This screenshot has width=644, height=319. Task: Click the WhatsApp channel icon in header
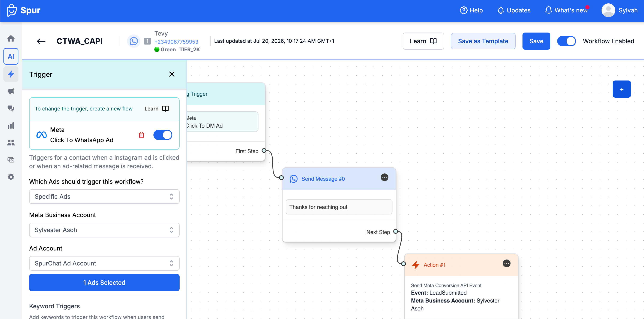click(x=134, y=41)
